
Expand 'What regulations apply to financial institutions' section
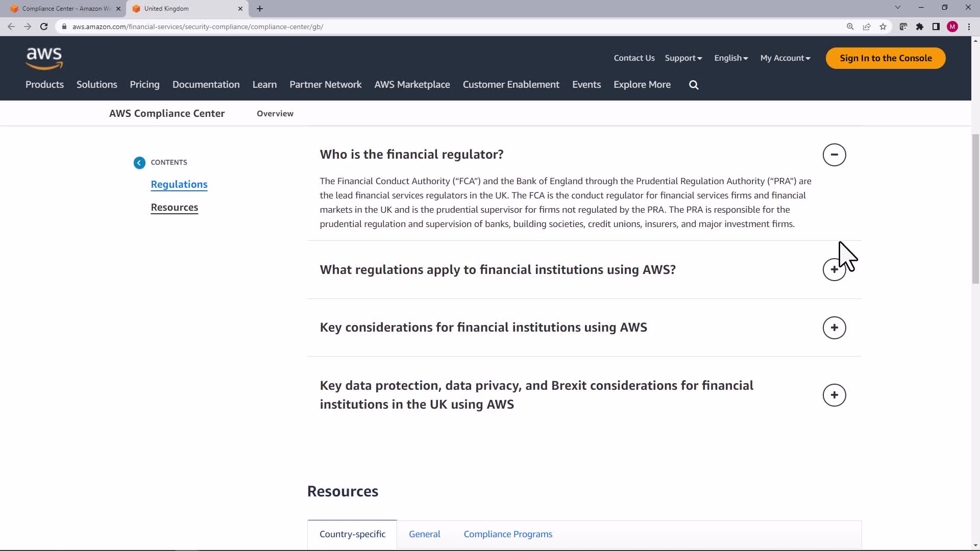[834, 269]
